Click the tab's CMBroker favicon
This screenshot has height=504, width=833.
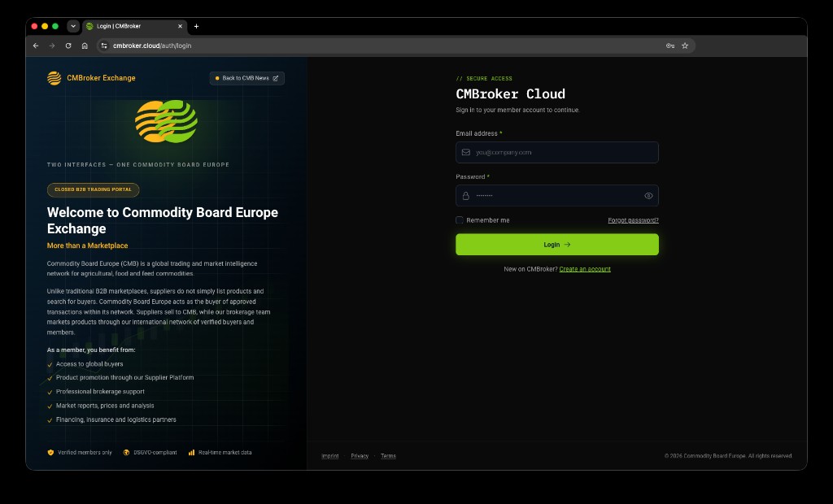pyautogui.click(x=89, y=26)
